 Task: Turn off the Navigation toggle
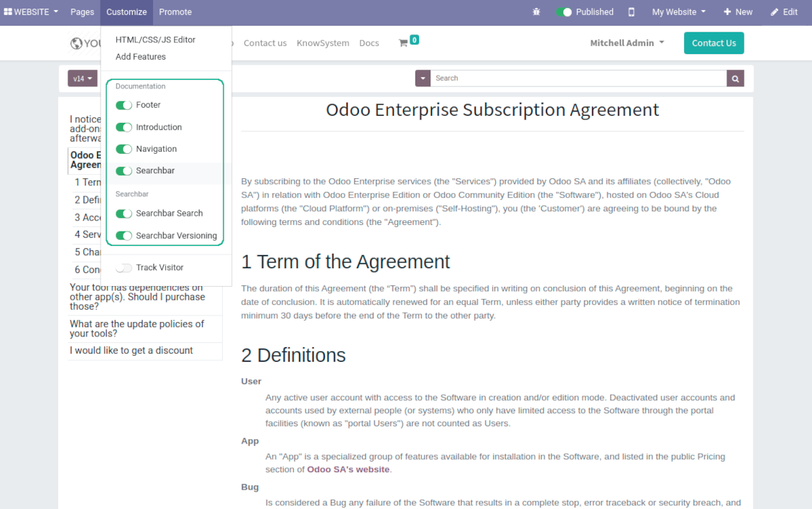pos(124,150)
